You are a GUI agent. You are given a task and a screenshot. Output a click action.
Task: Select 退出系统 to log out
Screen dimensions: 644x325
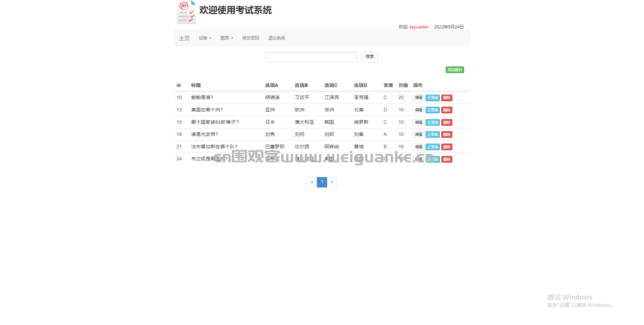click(x=277, y=38)
